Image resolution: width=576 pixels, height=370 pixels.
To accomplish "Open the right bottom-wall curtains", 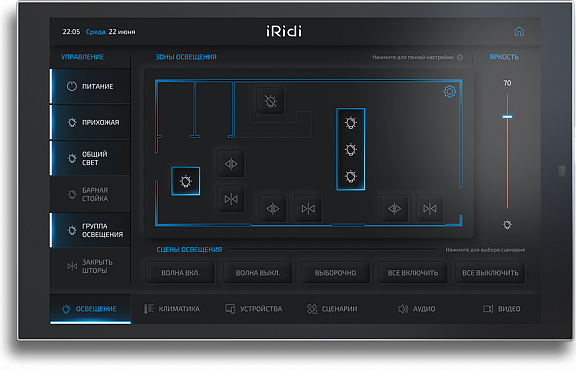I will [394, 209].
